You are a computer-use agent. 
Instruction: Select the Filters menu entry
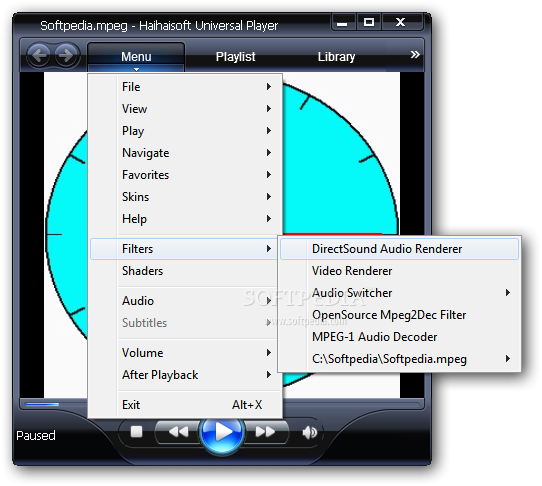184,249
